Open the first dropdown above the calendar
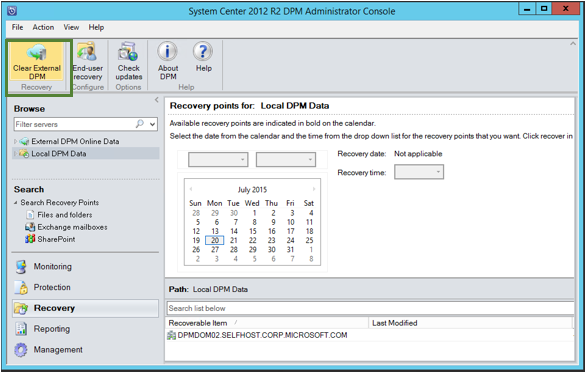The height and width of the screenshot is (376, 587). (x=218, y=160)
